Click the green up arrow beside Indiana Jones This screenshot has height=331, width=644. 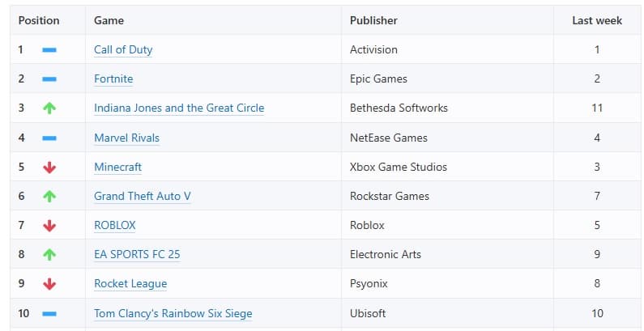[x=49, y=108]
